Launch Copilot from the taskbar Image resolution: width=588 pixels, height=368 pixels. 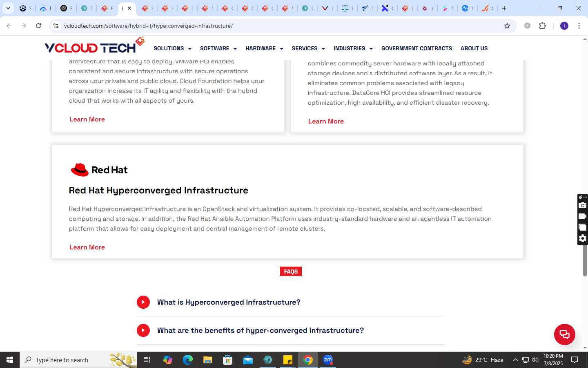coord(167,360)
